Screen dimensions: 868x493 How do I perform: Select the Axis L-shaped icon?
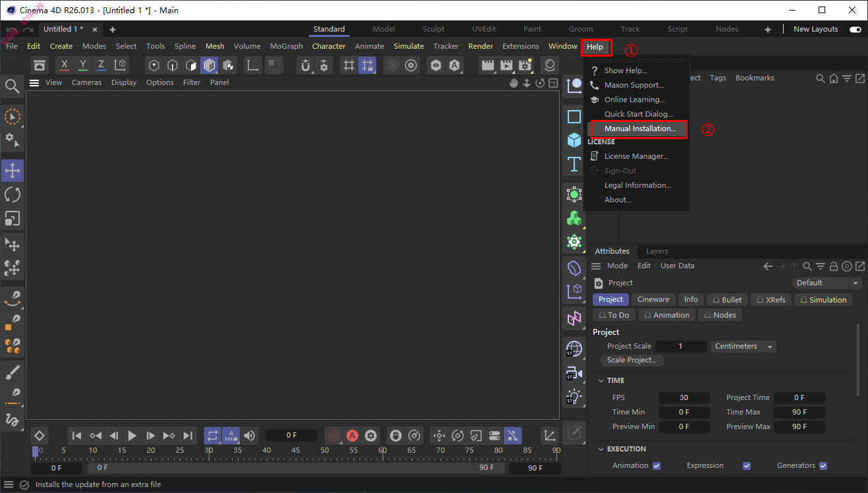click(x=253, y=65)
